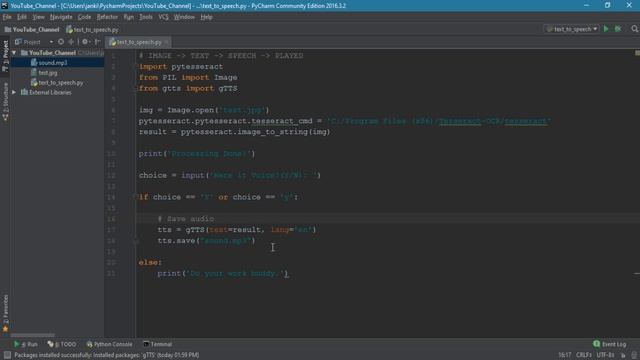Screen dimensions: 640x360
Task: Click YouTube_Channel breadcrumb in navigation bar
Action: pos(32,29)
